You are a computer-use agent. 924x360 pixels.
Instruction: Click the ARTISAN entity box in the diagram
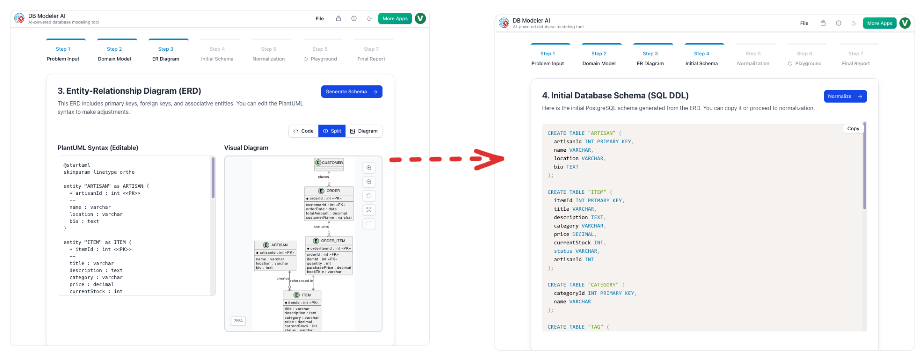(x=275, y=256)
